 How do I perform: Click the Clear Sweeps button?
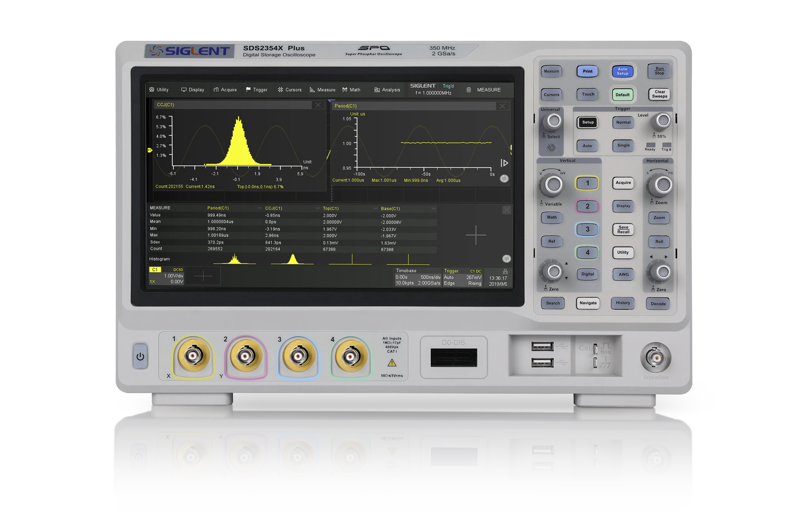pyautogui.click(x=659, y=94)
